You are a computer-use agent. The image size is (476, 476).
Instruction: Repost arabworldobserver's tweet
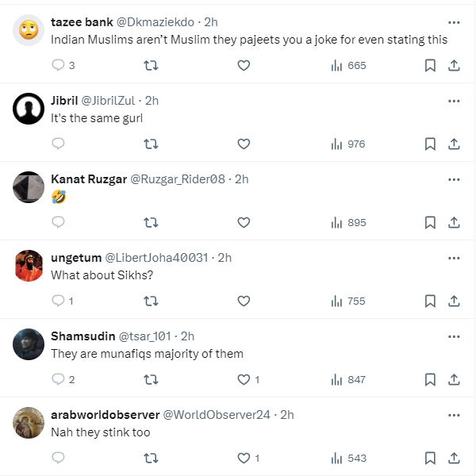coord(150,458)
